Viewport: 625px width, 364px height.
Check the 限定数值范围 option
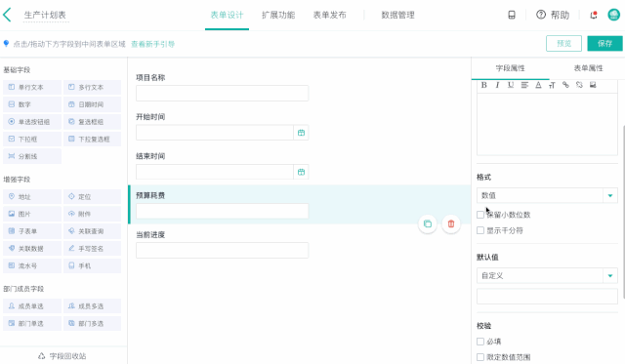[480, 357]
